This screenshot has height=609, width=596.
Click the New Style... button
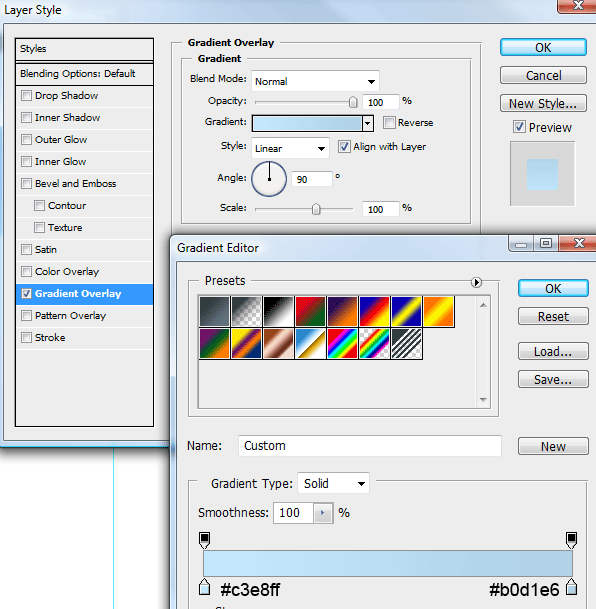pyautogui.click(x=543, y=103)
